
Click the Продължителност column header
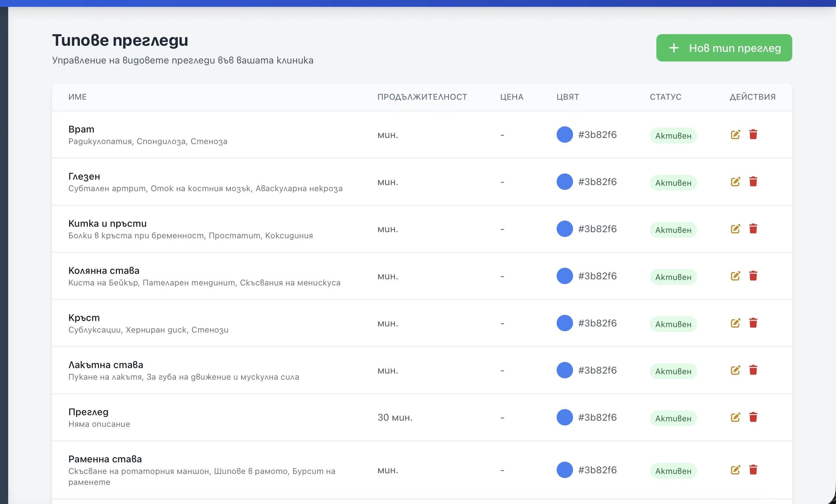422,97
